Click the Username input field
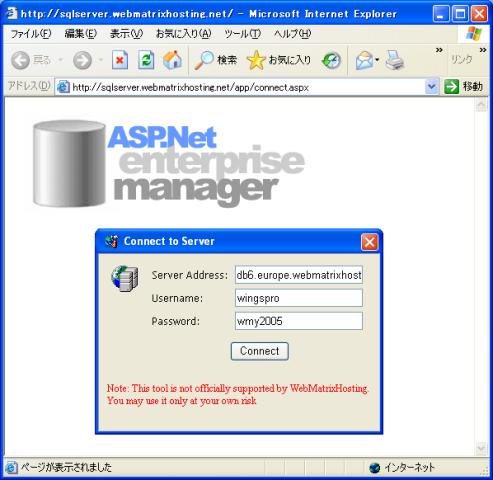 click(x=299, y=298)
